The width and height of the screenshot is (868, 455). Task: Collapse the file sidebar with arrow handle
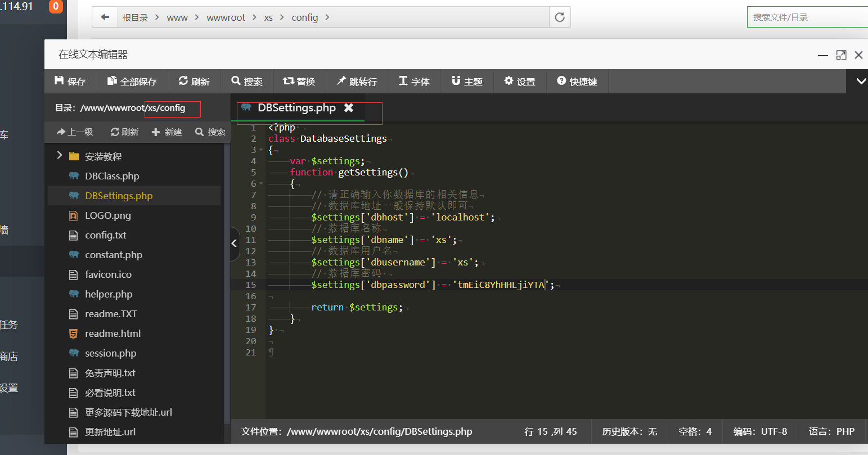(x=235, y=243)
